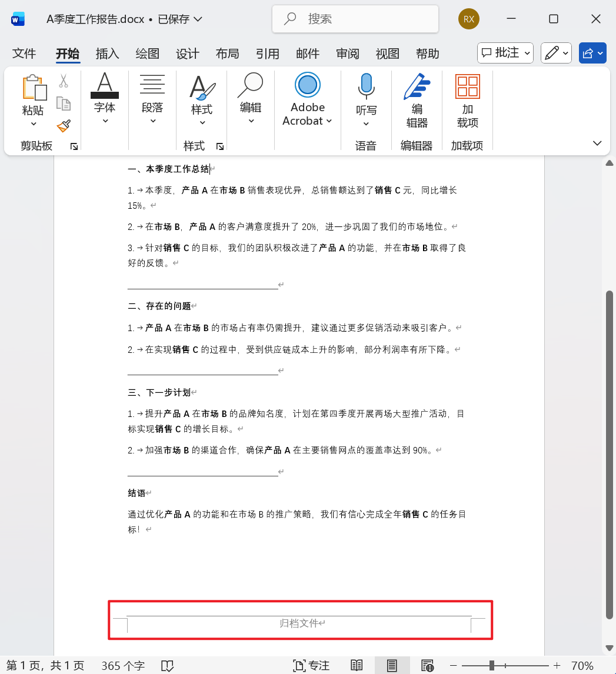Click the proofing check icon in status bar

tap(167, 665)
